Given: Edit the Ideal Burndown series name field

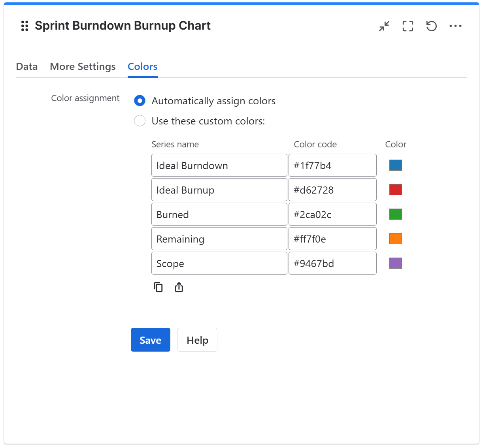Looking at the screenshot, I should (219, 165).
